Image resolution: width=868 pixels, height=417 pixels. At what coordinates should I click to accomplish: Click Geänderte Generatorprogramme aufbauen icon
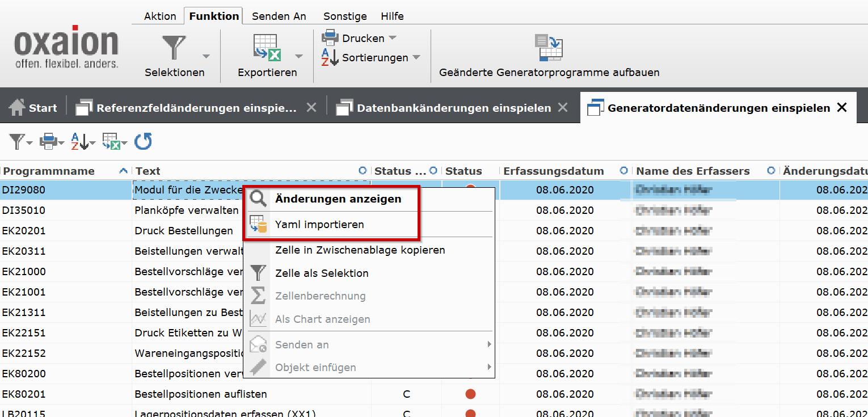pos(549,48)
